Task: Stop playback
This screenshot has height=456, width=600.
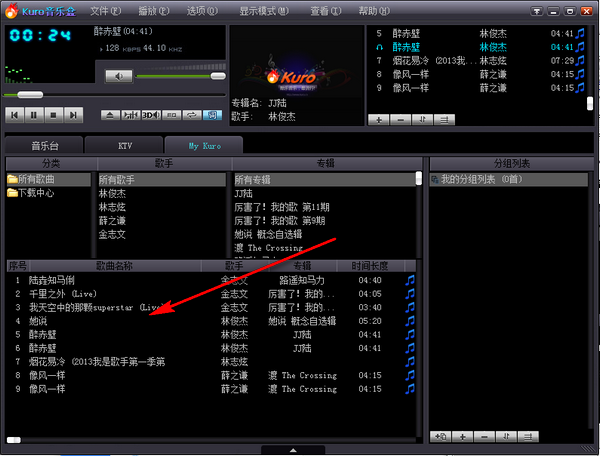Action: click(54, 115)
